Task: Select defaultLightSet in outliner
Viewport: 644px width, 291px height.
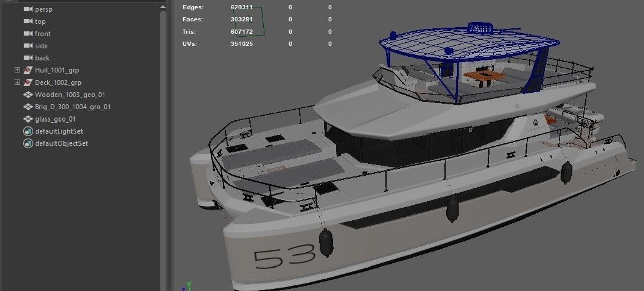Action: coord(59,131)
